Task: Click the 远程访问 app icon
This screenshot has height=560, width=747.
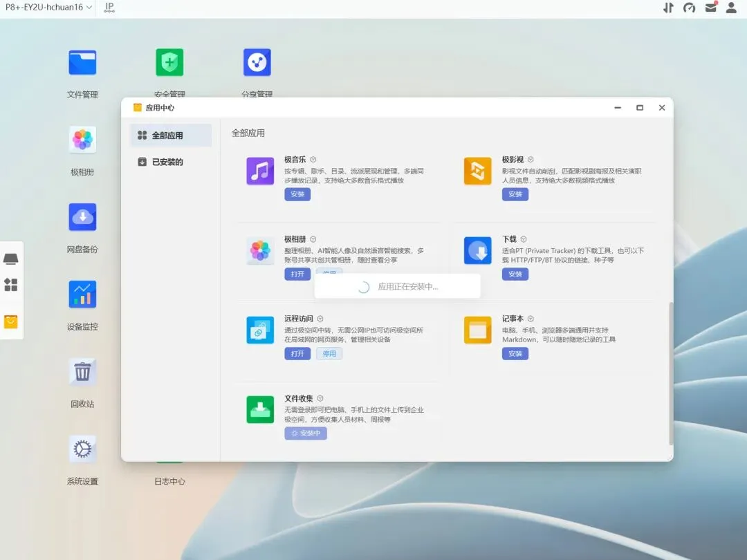Action: (x=260, y=330)
